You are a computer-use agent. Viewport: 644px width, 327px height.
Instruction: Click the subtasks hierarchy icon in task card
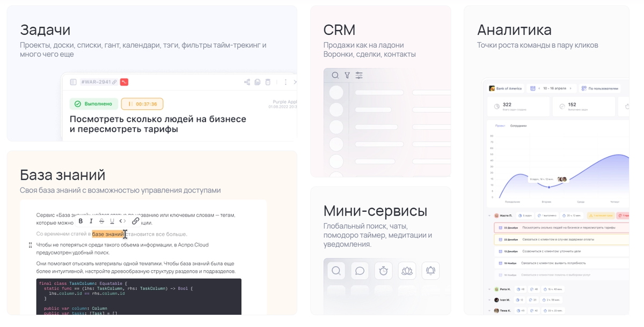[x=247, y=82]
